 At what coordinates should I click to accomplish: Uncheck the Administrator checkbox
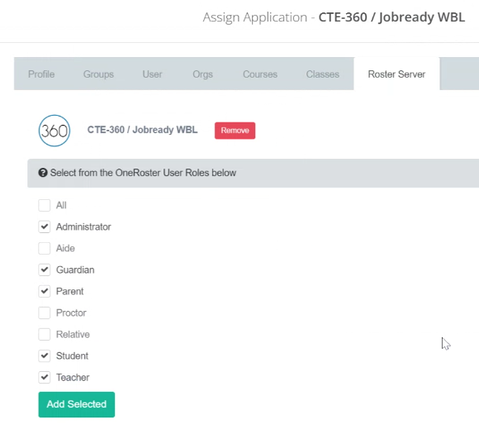pos(44,227)
